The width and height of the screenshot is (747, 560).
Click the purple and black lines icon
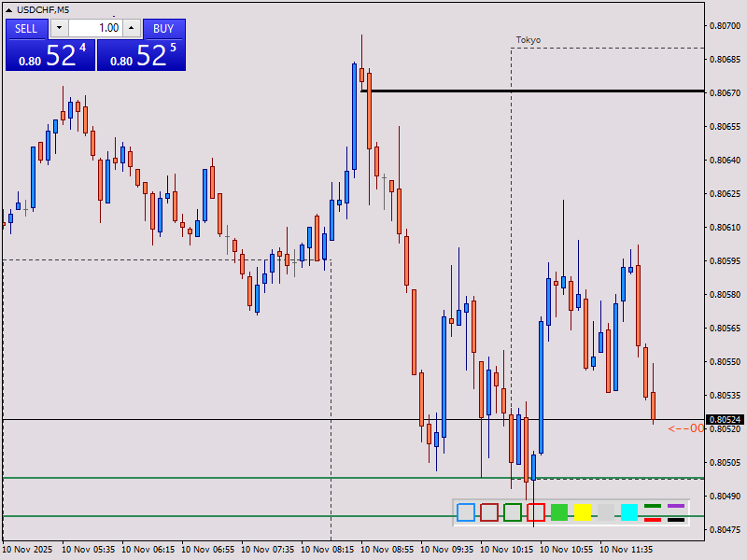678,511
